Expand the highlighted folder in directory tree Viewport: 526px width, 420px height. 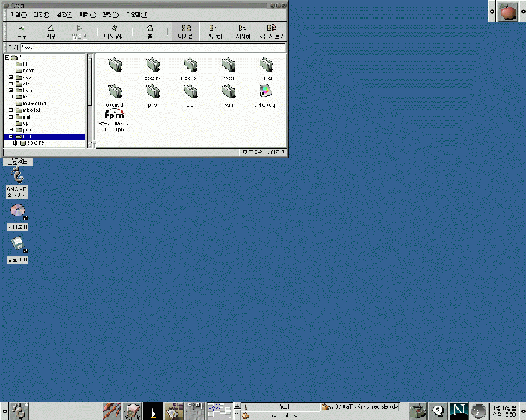10,136
